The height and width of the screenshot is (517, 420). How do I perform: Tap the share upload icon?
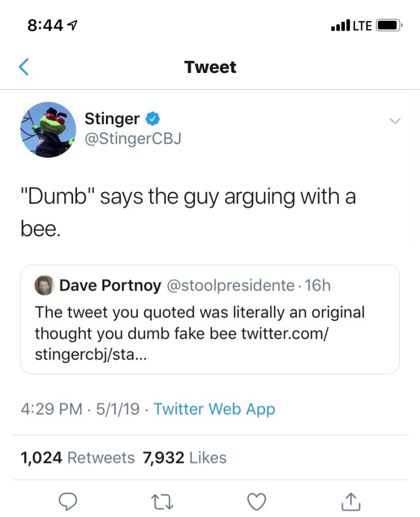[x=350, y=501]
